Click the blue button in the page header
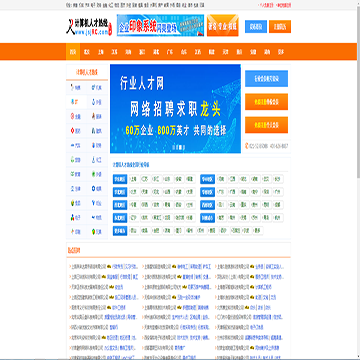360x360 pixels. coord(256,27)
